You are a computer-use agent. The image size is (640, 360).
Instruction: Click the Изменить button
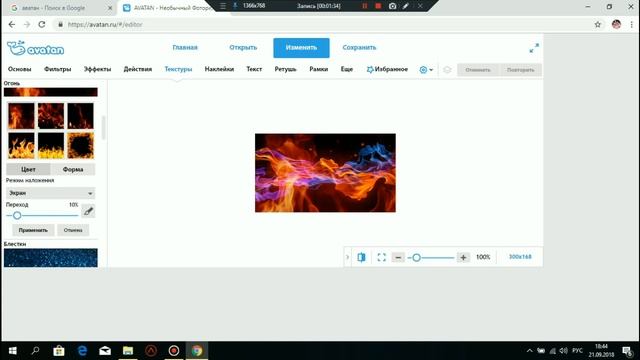point(301,48)
